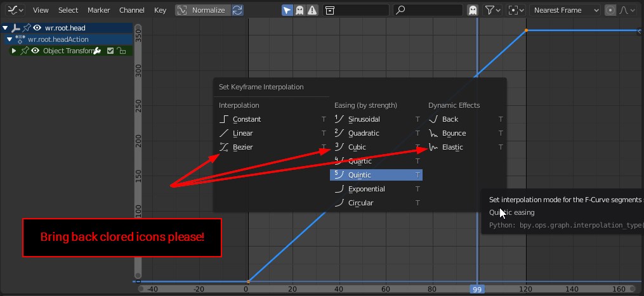This screenshot has height=296, width=644.
Task: Click the Quintic curve icon
Action: click(339, 176)
